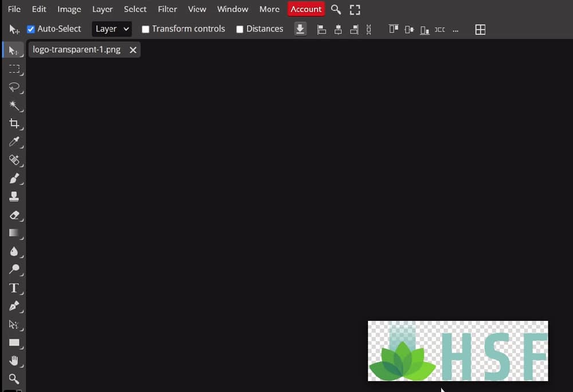
Task: Open the Edit menu
Action: (x=39, y=9)
